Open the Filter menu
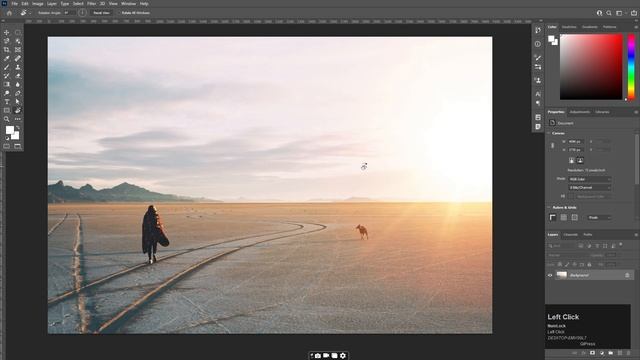This screenshot has width=640, height=360. [91, 4]
